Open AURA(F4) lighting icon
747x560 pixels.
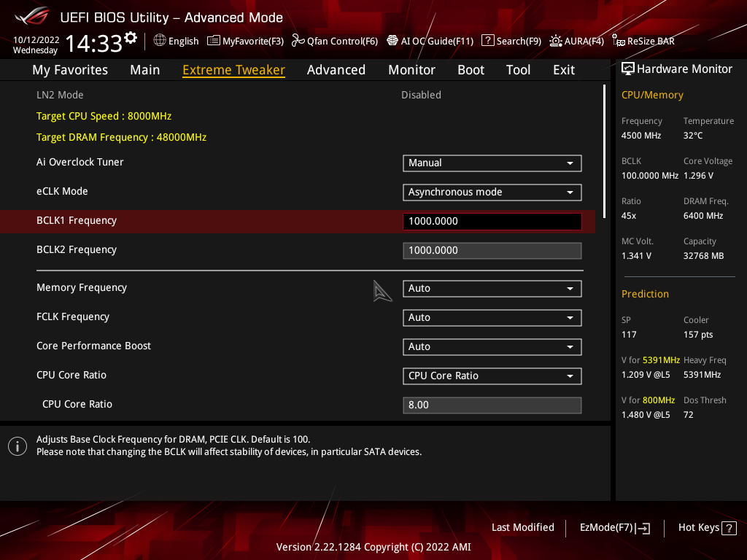click(x=555, y=41)
